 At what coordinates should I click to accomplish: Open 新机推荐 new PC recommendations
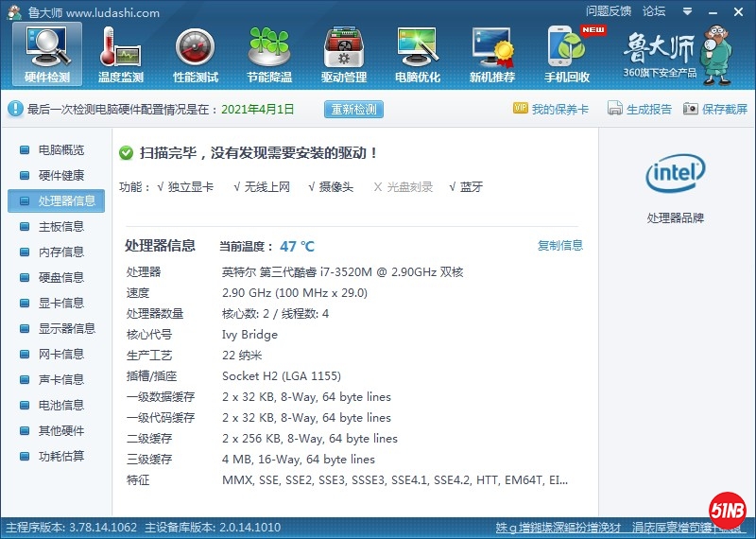click(491, 53)
